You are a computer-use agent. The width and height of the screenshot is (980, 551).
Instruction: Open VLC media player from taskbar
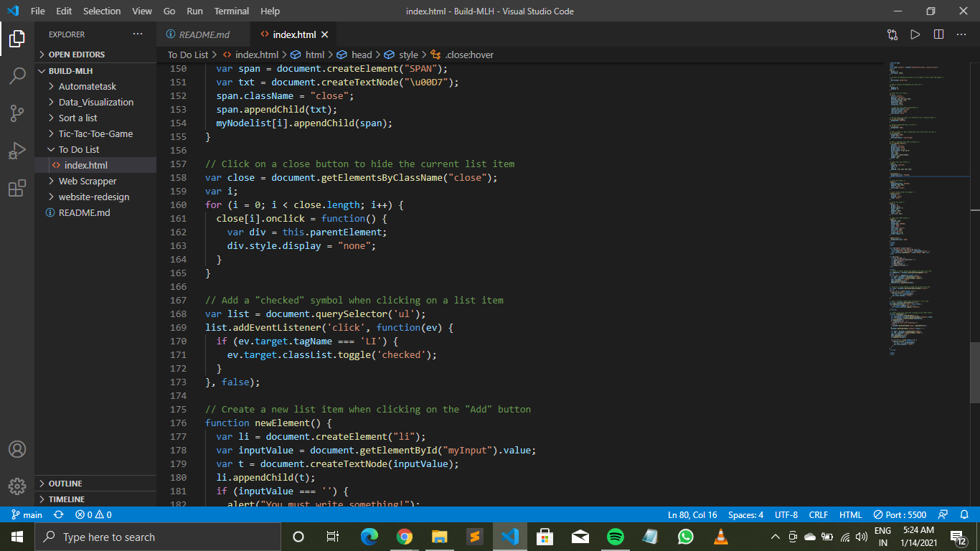pos(721,537)
